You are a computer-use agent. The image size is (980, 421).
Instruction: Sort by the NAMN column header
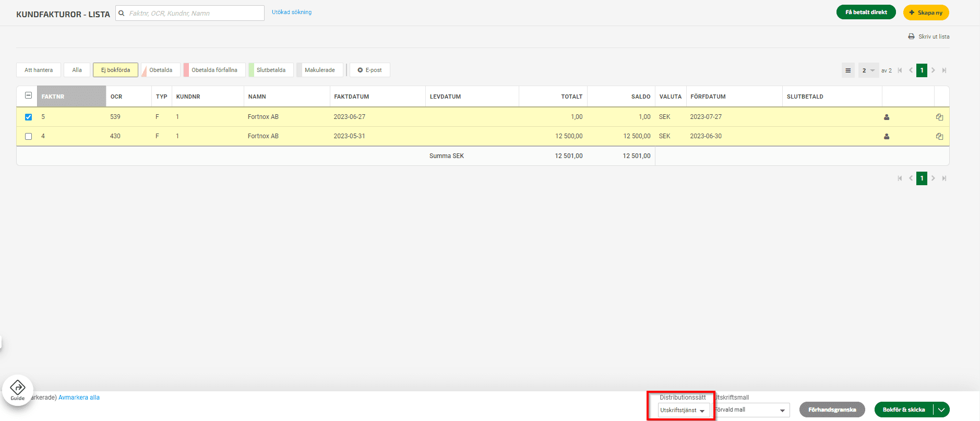(287, 97)
